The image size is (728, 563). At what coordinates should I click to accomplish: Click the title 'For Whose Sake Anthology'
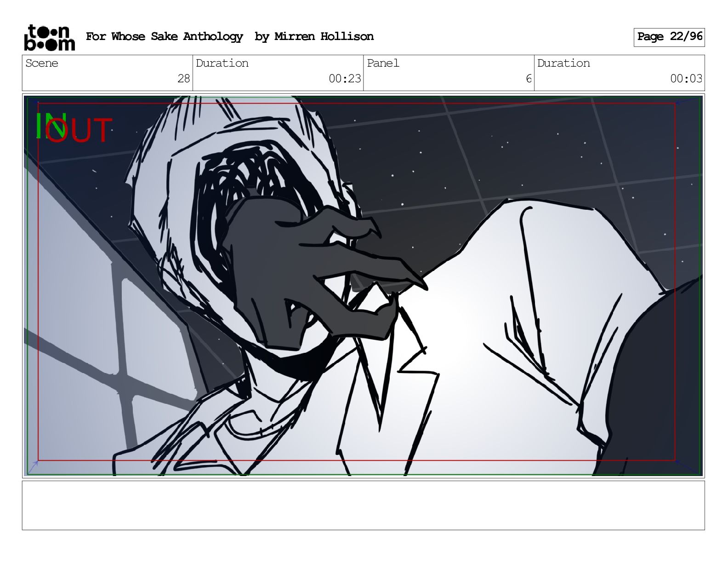[x=164, y=36]
